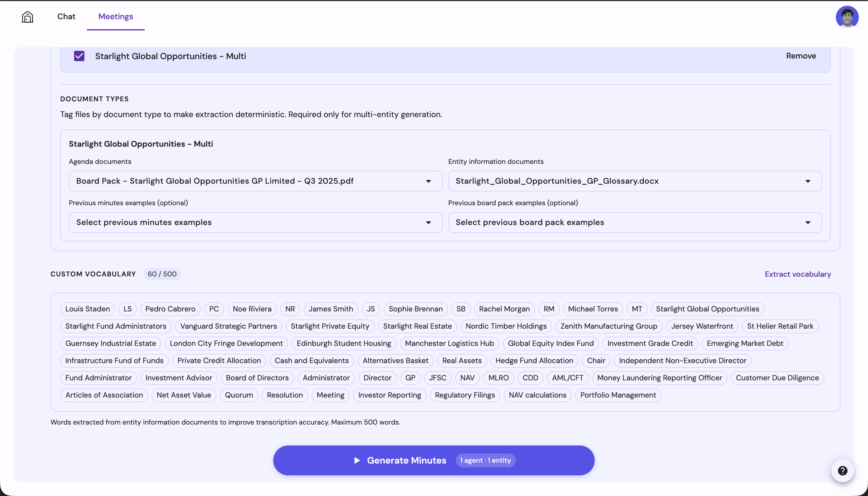Click the Extract vocabulary link
This screenshot has width=868, height=496.
[x=797, y=274]
